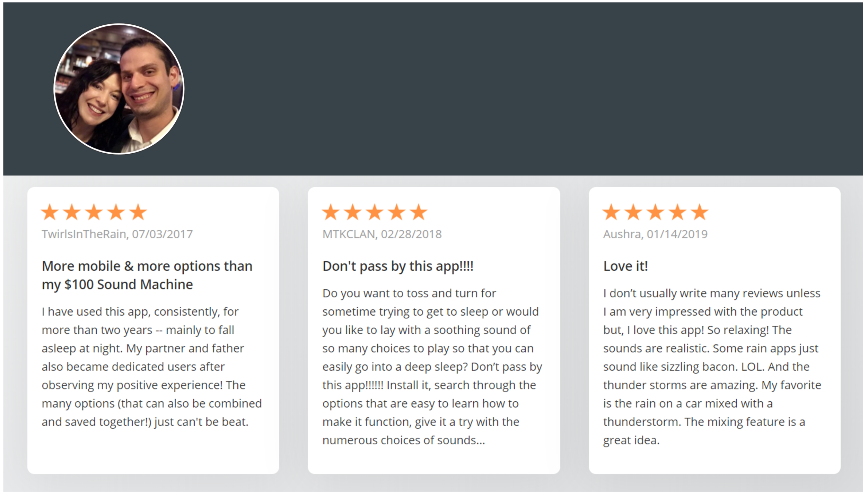Viewport: 868px width, 496px height.
Task: Click MTKCLAN review body paragraph
Action: [x=432, y=367]
